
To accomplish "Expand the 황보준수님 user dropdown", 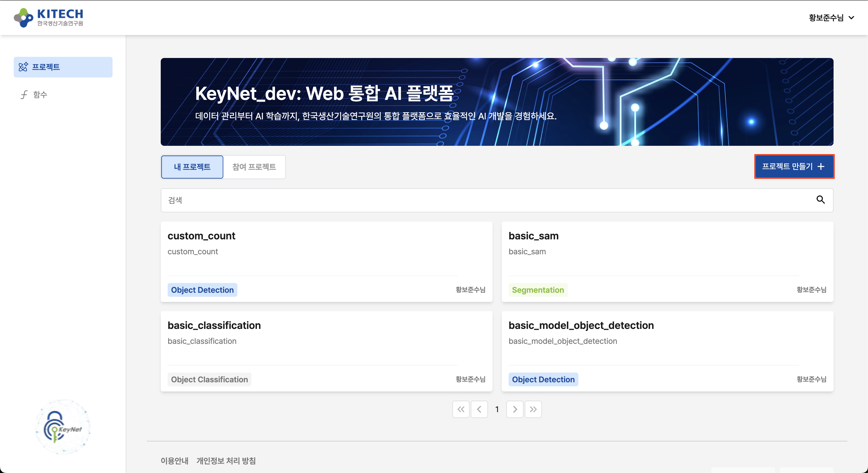I will coord(831,18).
